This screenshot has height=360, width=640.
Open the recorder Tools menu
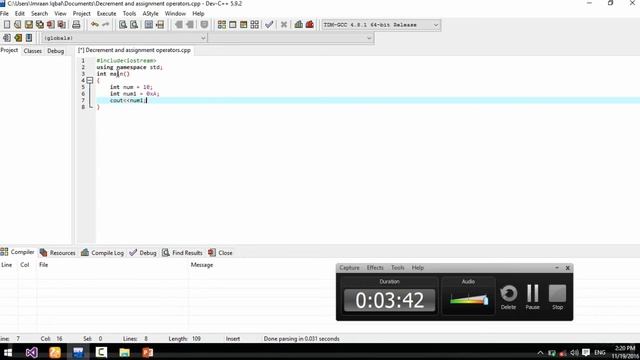pos(398,268)
